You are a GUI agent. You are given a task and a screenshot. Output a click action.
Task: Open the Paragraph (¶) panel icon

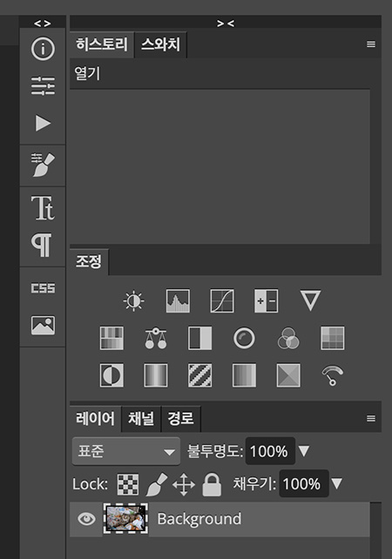tap(42, 246)
